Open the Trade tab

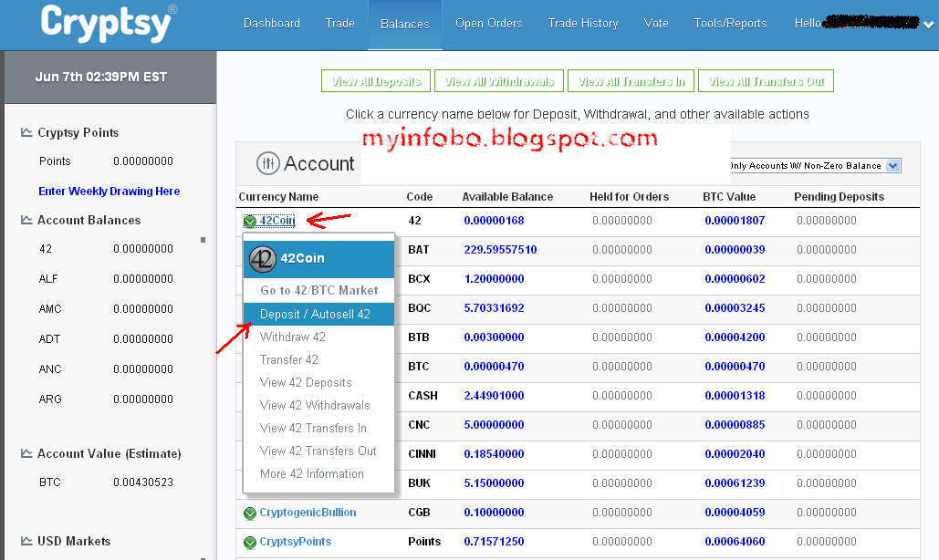[340, 24]
